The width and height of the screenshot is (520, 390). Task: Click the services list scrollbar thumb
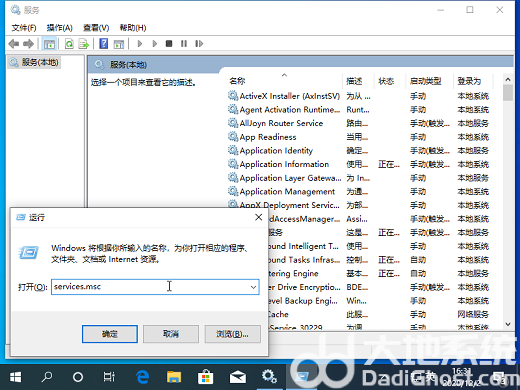point(508,93)
